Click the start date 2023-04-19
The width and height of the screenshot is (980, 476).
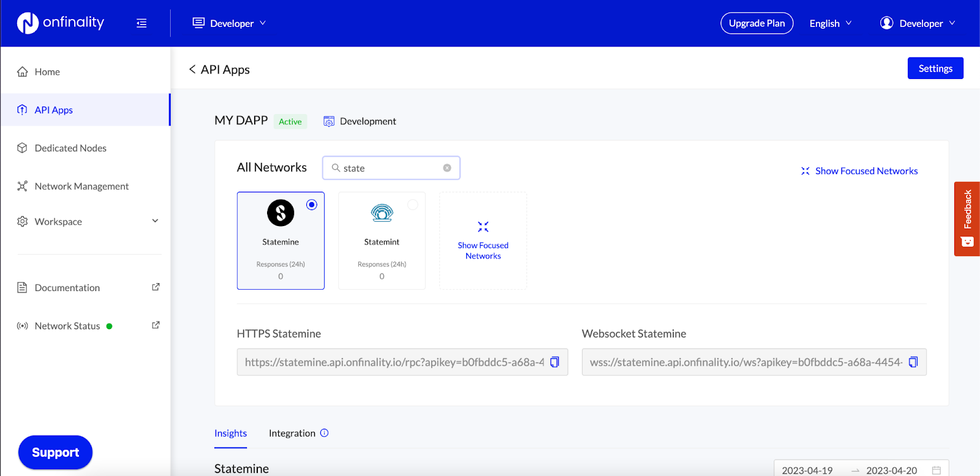point(807,470)
